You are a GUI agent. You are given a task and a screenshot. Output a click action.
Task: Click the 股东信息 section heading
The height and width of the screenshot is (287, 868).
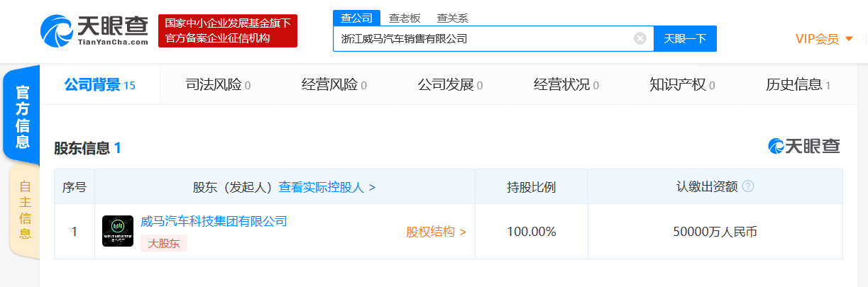point(88,148)
